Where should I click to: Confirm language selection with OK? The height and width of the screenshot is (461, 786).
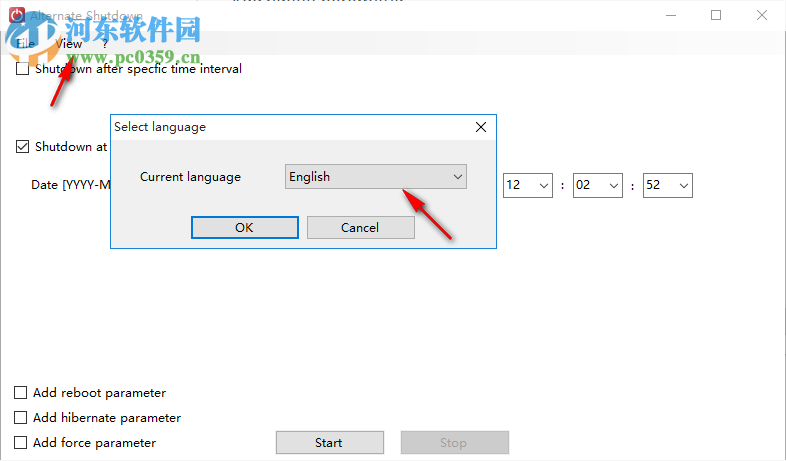(245, 227)
